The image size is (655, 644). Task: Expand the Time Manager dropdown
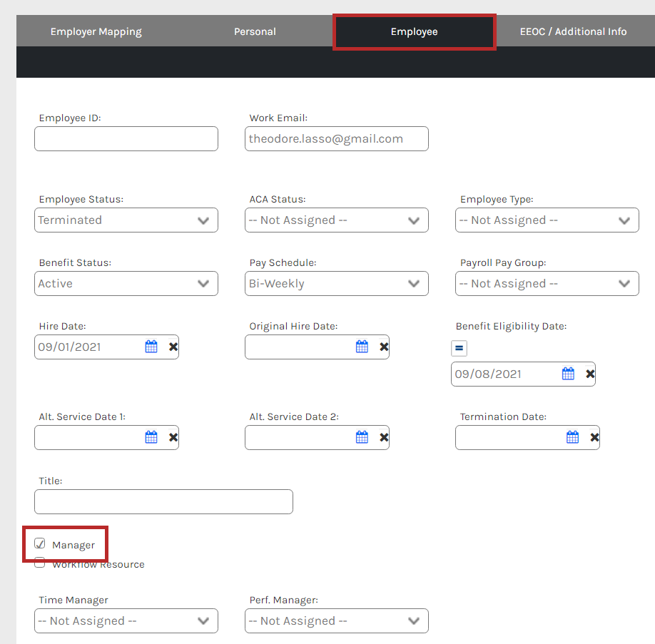(x=126, y=621)
